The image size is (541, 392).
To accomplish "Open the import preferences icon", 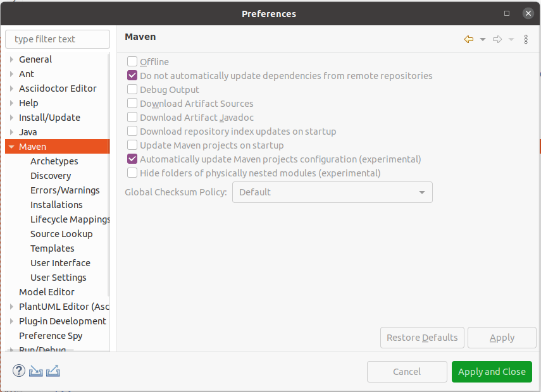I will [x=35, y=371].
